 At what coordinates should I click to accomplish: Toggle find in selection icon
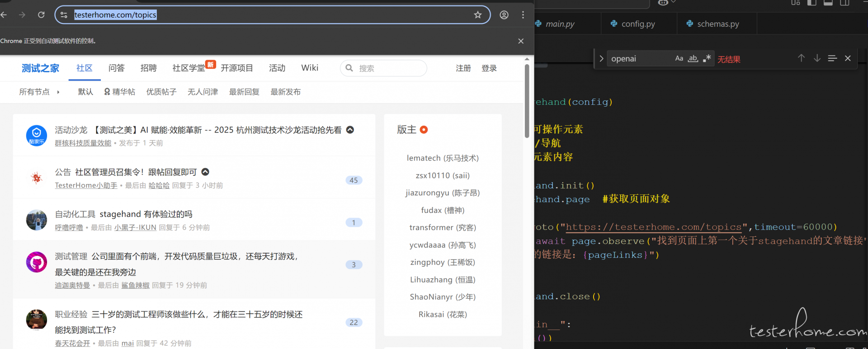(832, 58)
